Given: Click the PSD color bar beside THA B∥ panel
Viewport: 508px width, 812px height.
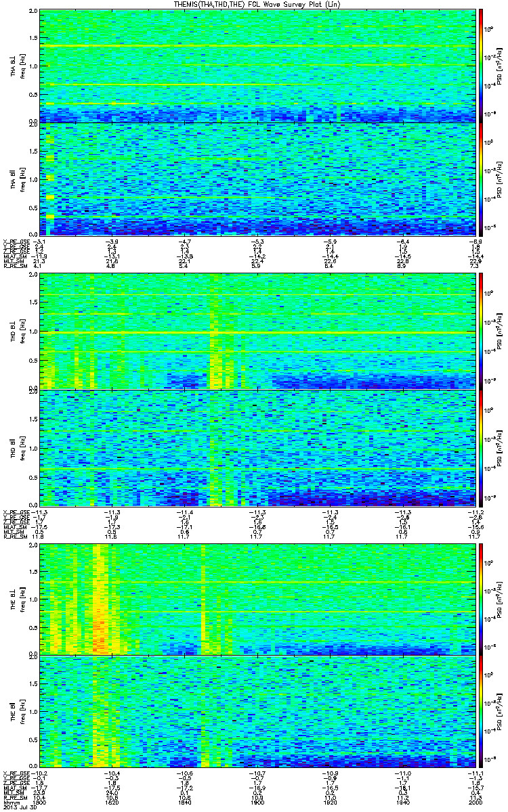Looking at the screenshot, I should pos(482,179).
